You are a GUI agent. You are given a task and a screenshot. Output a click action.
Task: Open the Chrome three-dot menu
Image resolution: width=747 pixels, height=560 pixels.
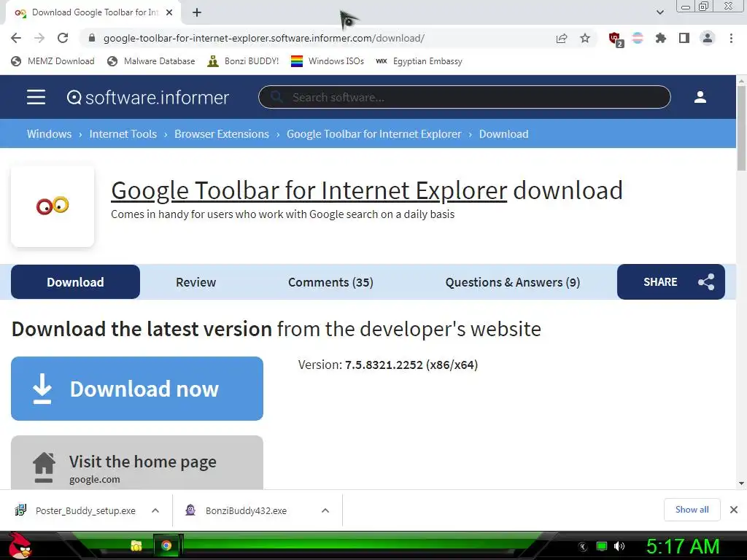pos(731,38)
